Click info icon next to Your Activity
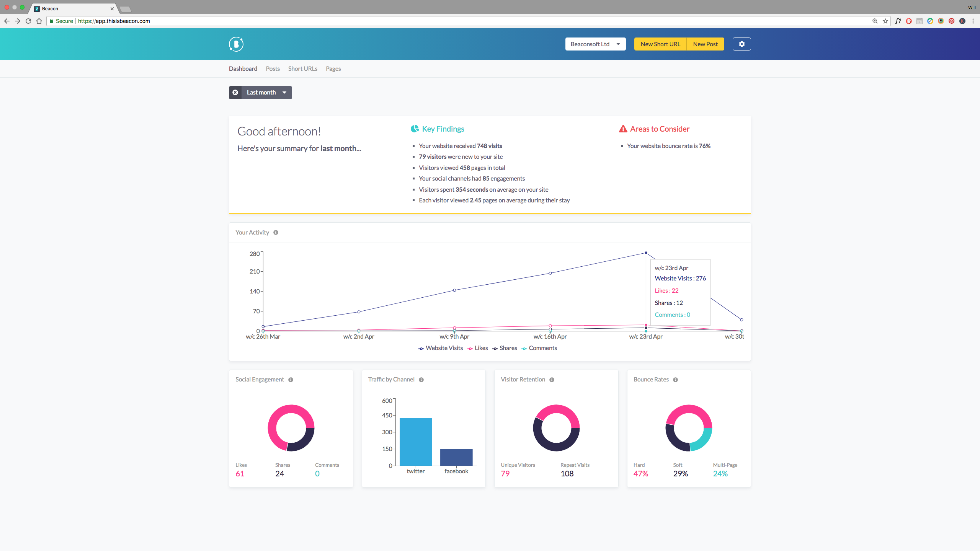This screenshot has width=980, height=551. (x=276, y=233)
